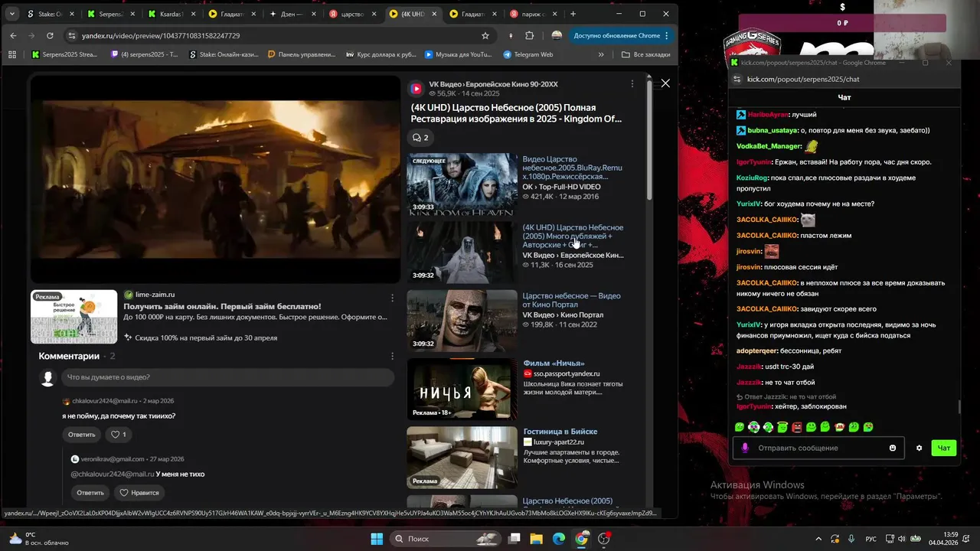Viewport: 980px width, 551px height.
Task: Click address bar yandex.ru/video URL
Action: tap(161, 35)
